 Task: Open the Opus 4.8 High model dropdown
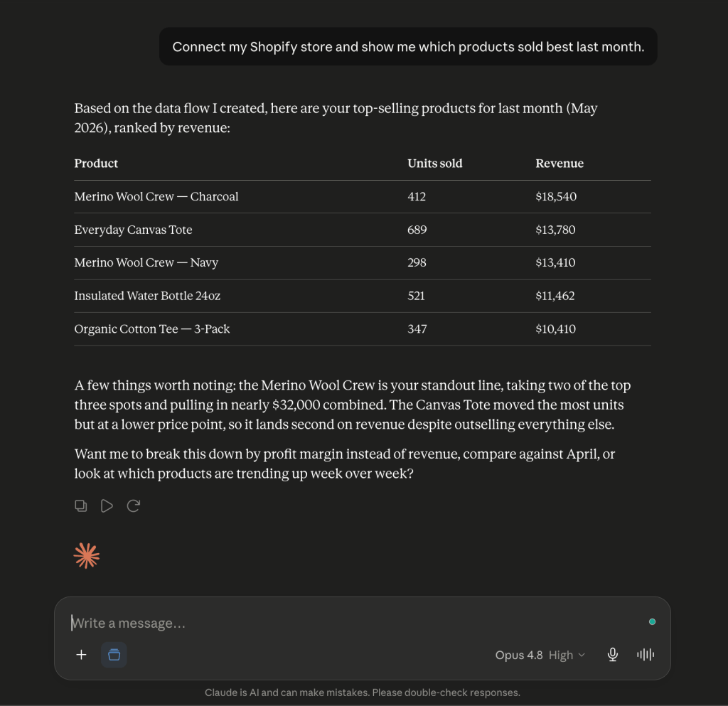point(540,655)
